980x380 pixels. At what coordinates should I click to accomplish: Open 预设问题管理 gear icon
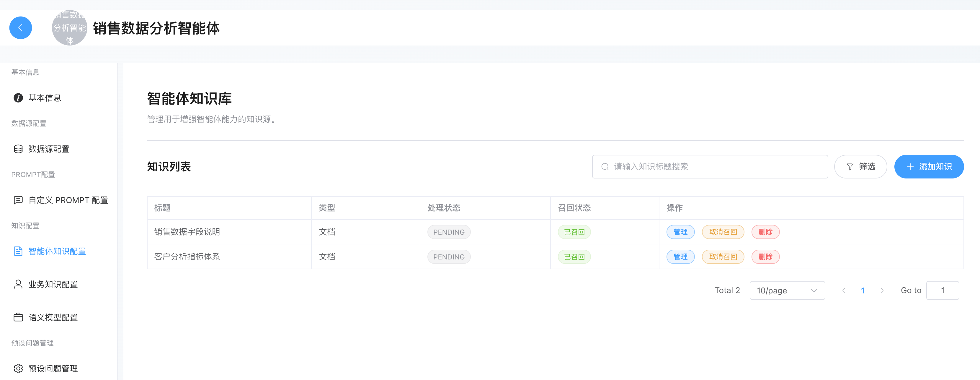point(18,368)
